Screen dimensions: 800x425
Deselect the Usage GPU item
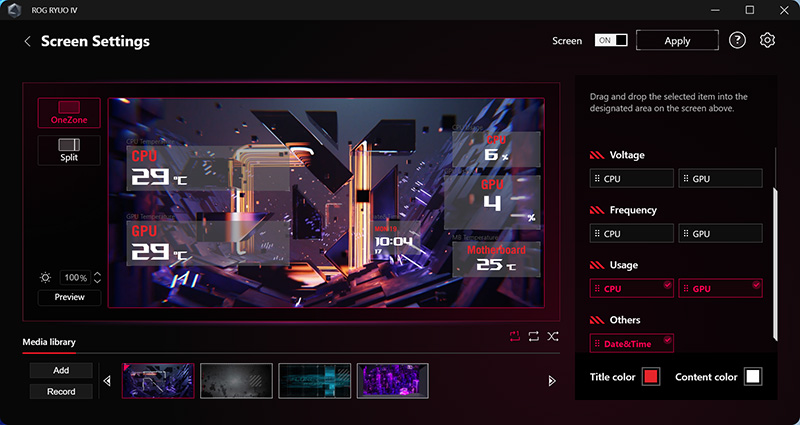720,288
